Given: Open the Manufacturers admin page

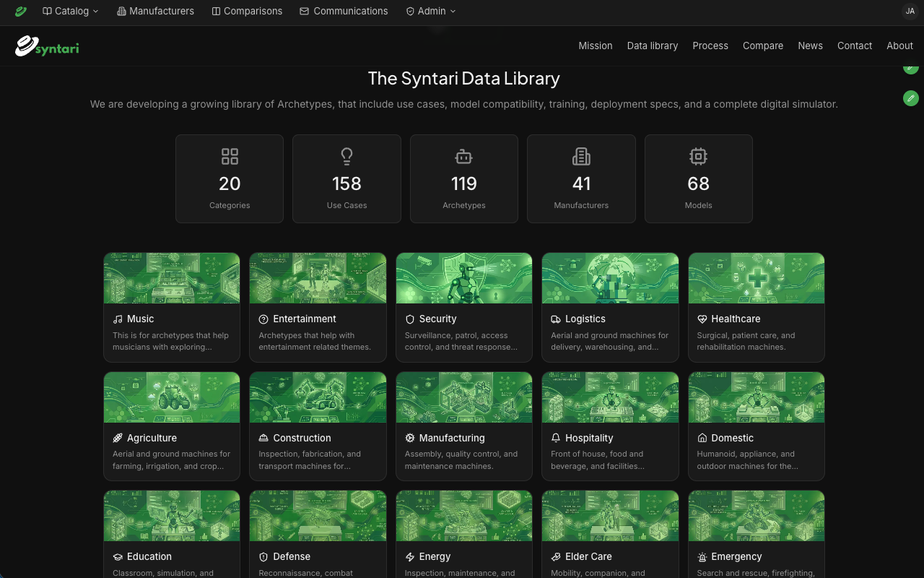Looking at the screenshot, I should (x=155, y=11).
